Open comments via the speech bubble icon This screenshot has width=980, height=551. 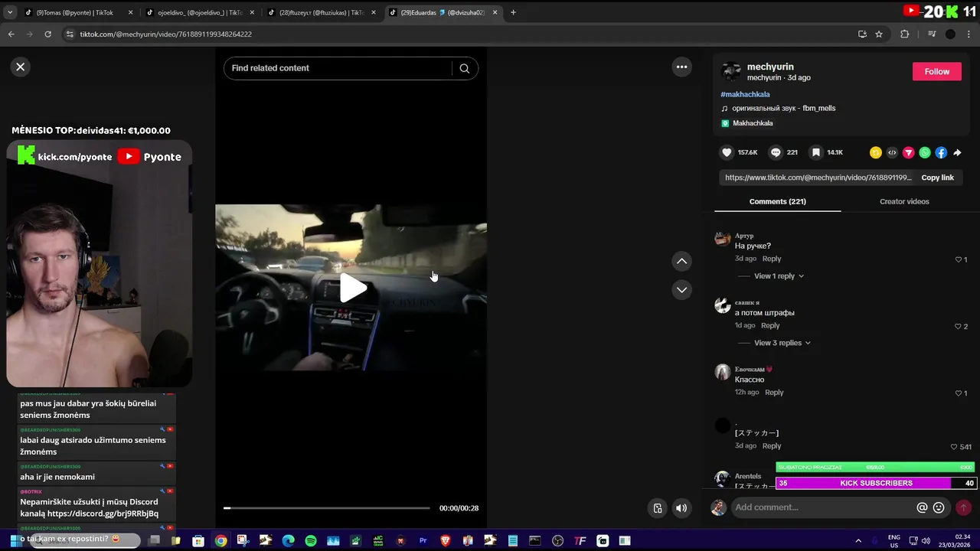(x=776, y=152)
